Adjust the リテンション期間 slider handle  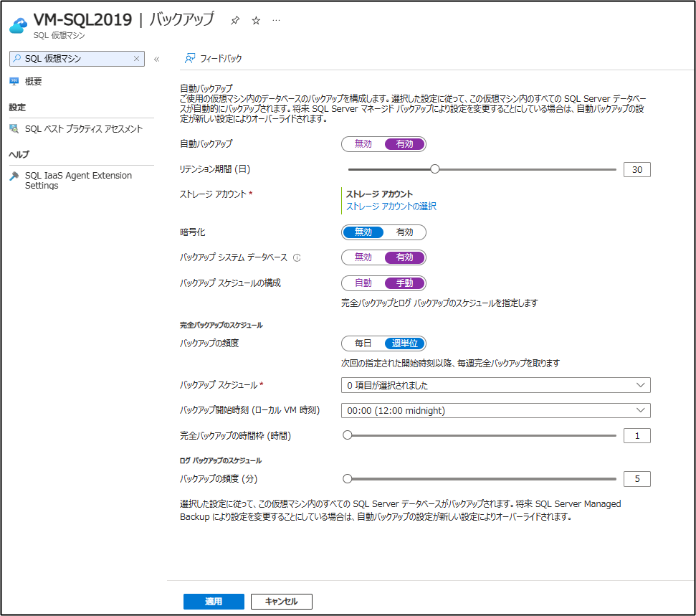pyautogui.click(x=435, y=169)
